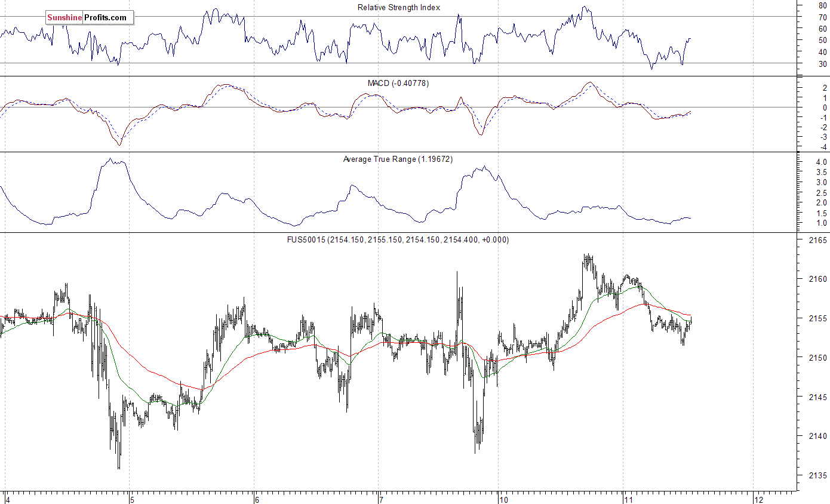The height and width of the screenshot is (504, 830).
Task: Click date axis label 4
Action: [7, 499]
